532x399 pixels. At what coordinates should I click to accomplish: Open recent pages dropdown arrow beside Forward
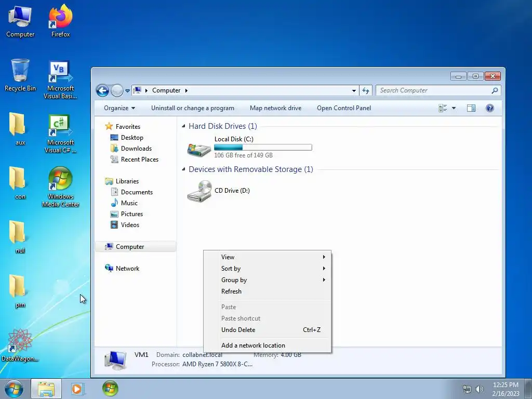pos(127,91)
